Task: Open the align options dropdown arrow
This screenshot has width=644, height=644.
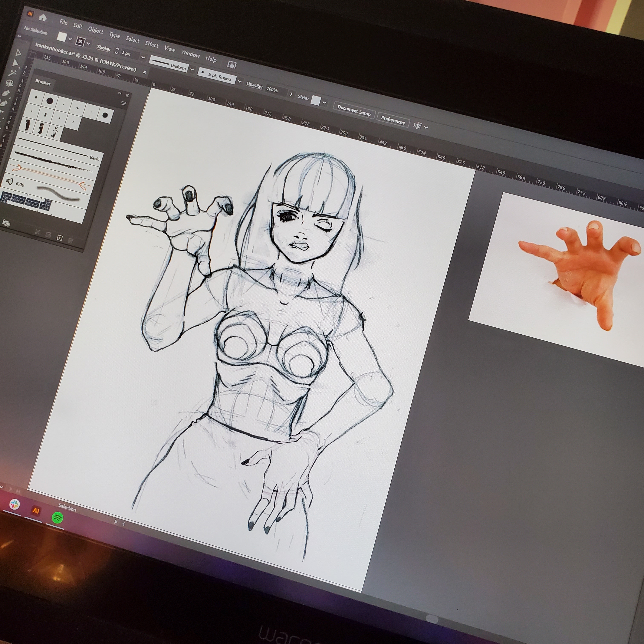Action: point(426,127)
